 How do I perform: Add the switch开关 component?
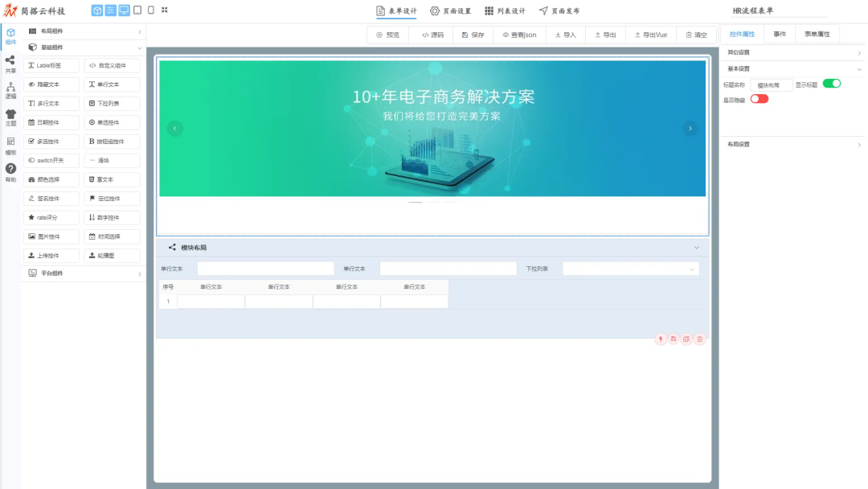(51, 160)
